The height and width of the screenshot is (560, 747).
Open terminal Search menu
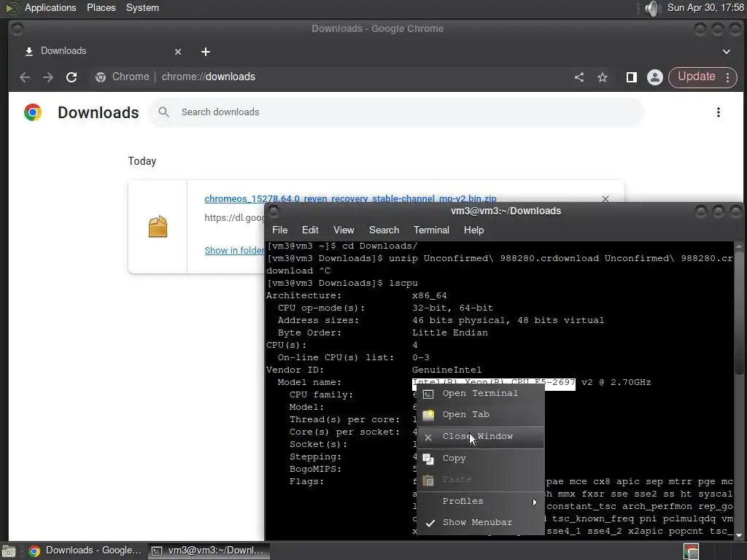tap(384, 230)
